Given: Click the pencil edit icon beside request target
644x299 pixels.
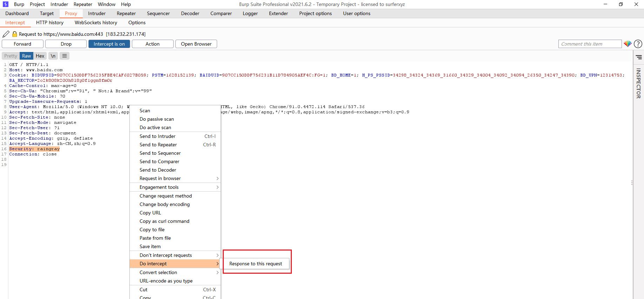Looking at the screenshot, I should 6,34.
